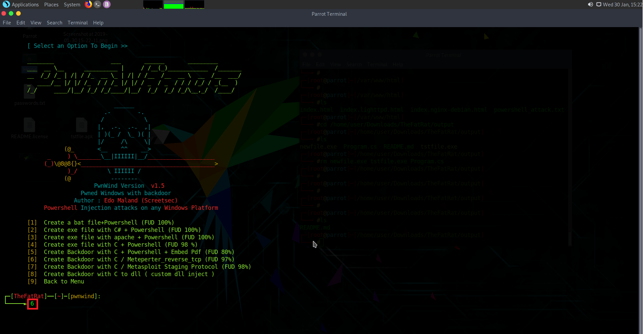This screenshot has height=334, width=644.
Task: Open the Terminal menu in Parrot Terminal
Action: click(x=78, y=22)
